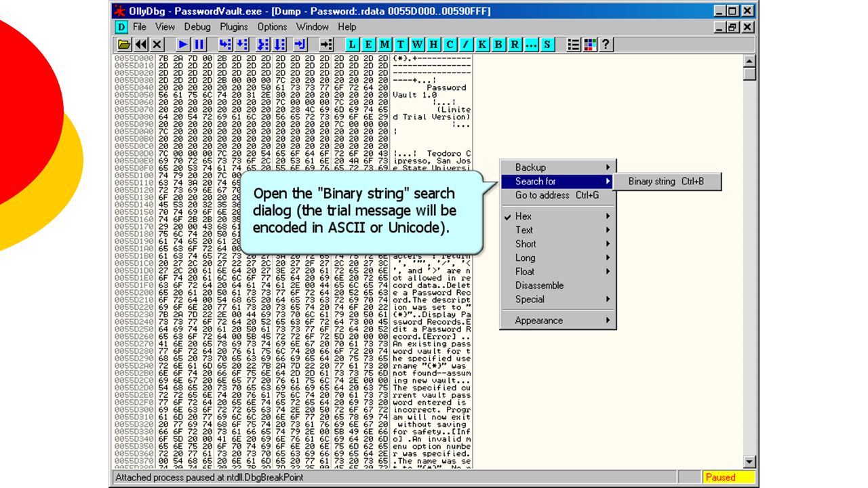Viewport: 868px width, 488px height.
Task: Open the Log window via L button
Action: tap(352, 45)
